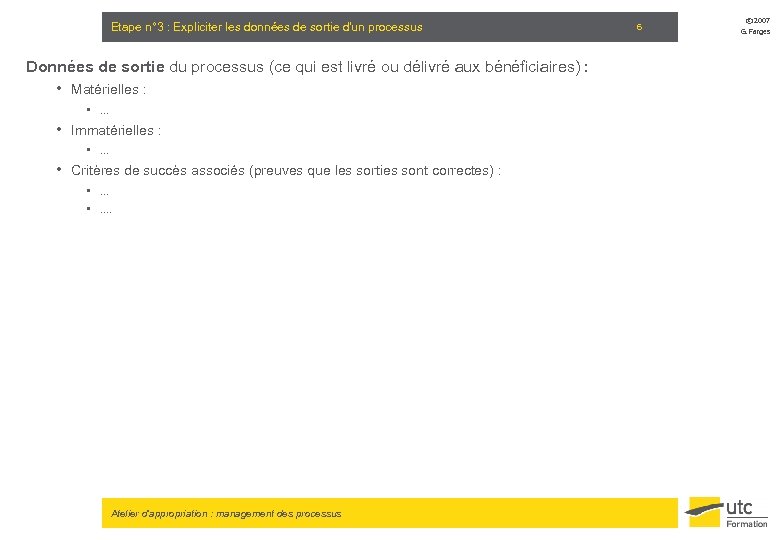This screenshot has height=540, width=780.
Task: Select the bold 'Données de sortie' heading
Action: [x=95, y=67]
